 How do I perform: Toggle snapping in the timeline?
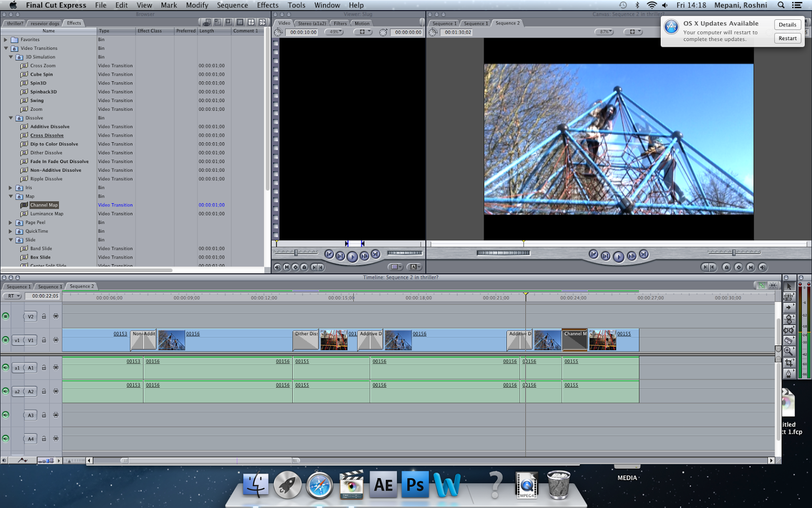pyautogui.click(x=772, y=285)
